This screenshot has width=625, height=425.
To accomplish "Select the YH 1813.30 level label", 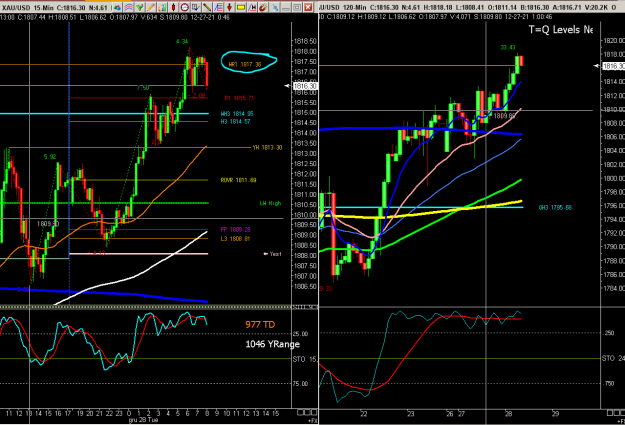I will tap(267, 148).
